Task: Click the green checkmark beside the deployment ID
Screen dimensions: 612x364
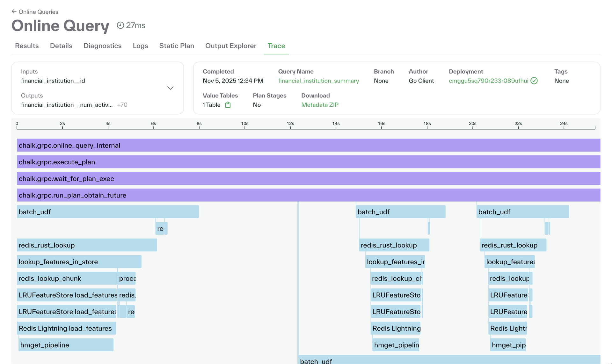Action: pyautogui.click(x=534, y=81)
